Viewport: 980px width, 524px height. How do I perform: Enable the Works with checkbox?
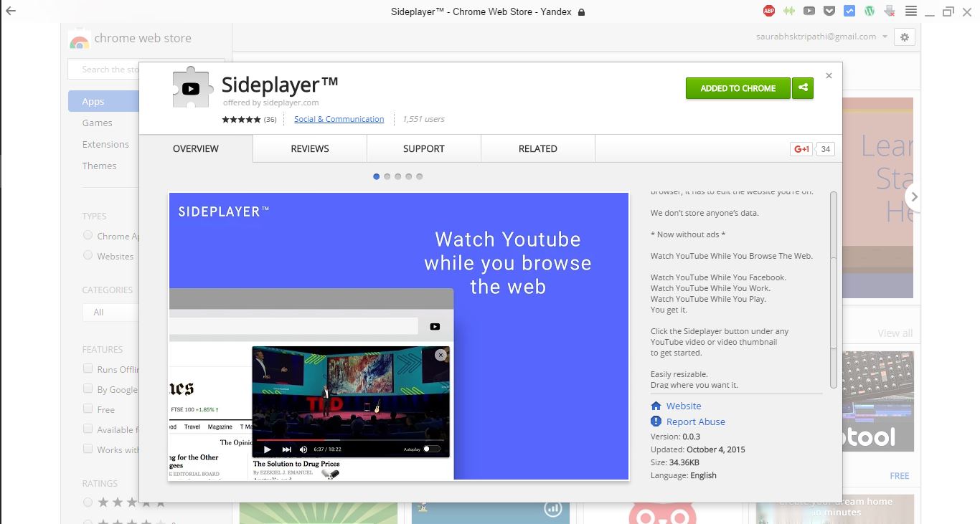[88, 449]
